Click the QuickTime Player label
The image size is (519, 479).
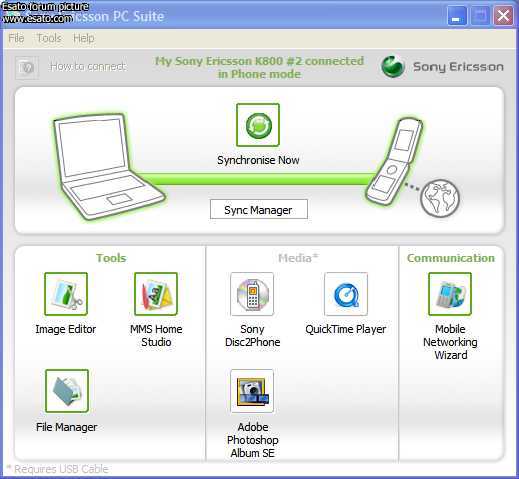click(346, 329)
